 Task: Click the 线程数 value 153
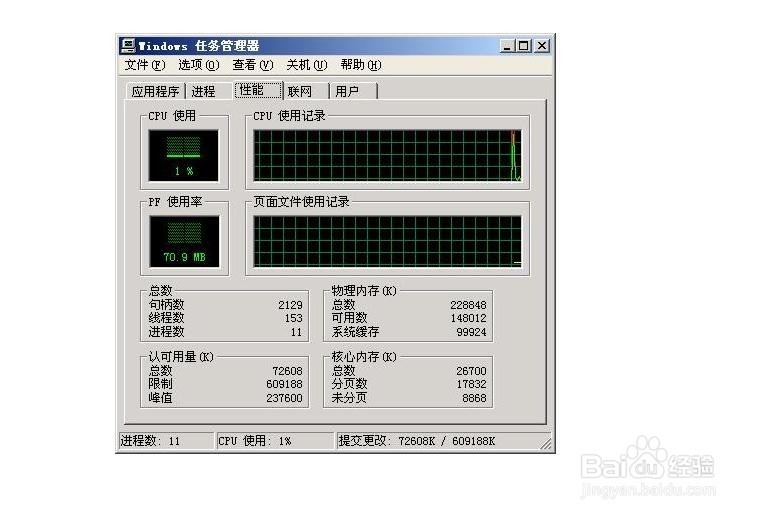(294, 318)
